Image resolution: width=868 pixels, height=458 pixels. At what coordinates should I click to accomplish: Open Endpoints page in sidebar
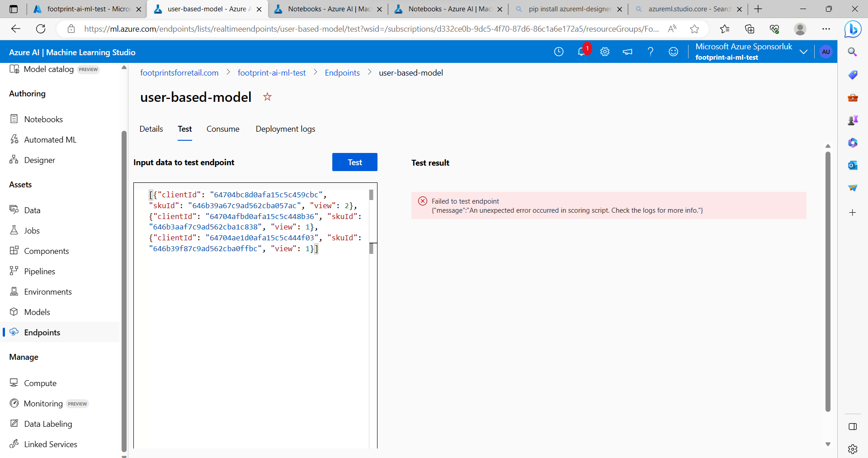tap(42, 332)
